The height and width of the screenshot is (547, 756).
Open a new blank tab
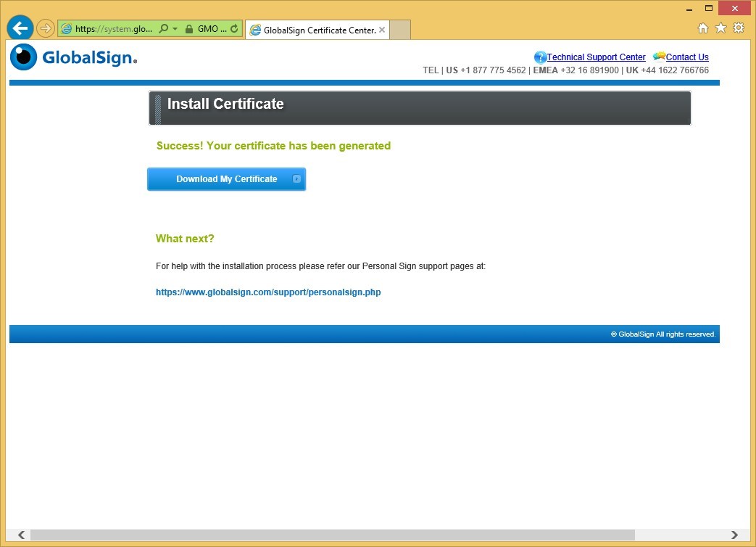(399, 30)
